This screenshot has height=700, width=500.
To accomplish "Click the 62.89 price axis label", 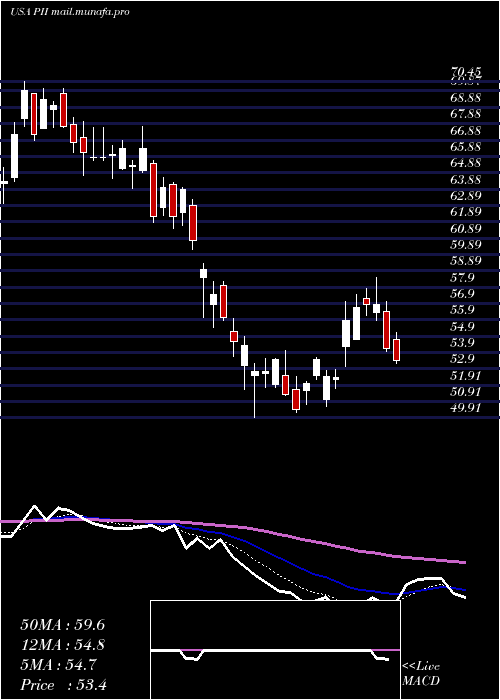I will (x=466, y=196).
